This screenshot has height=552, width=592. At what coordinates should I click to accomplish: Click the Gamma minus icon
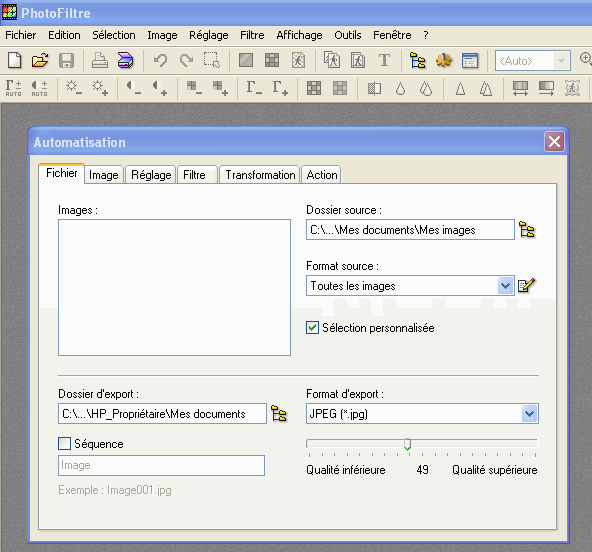pyautogui.click(x=254, y=88)
